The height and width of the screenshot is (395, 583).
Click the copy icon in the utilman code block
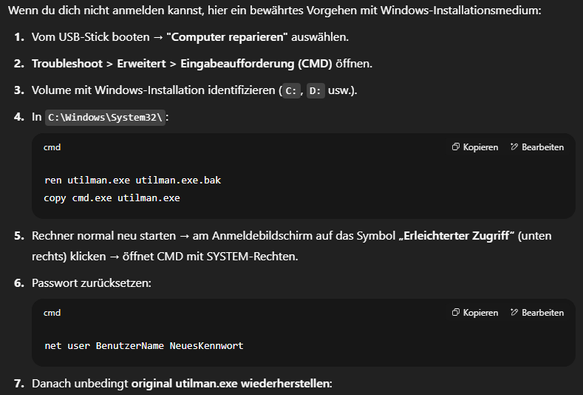[455, 147]
